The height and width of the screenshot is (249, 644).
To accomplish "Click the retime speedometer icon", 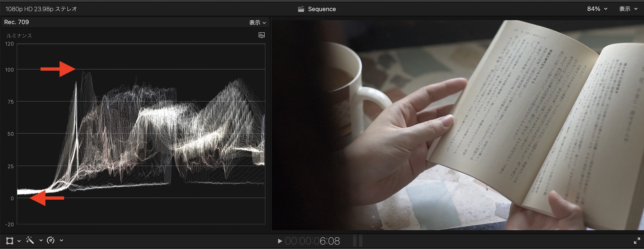I will click(51, 240).
